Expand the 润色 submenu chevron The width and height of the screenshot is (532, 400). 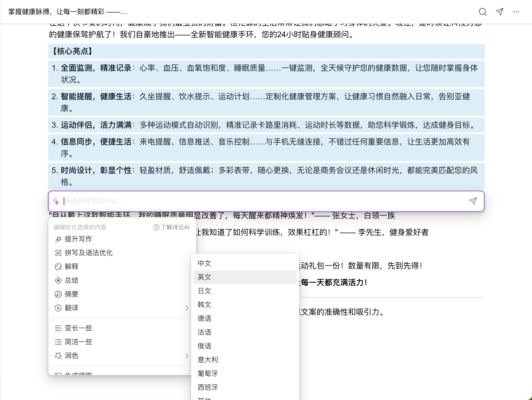point(187,355)
